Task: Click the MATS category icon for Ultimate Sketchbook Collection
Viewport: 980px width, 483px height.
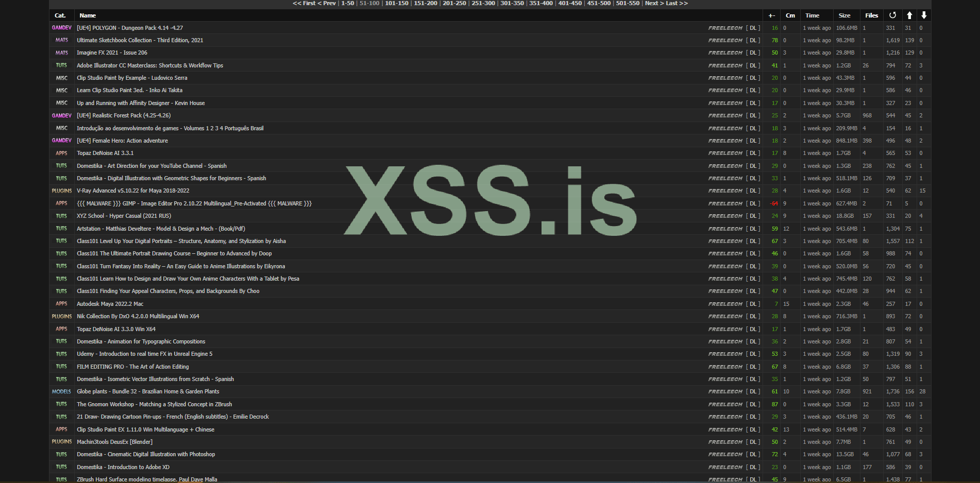Action: coord(62,40)
